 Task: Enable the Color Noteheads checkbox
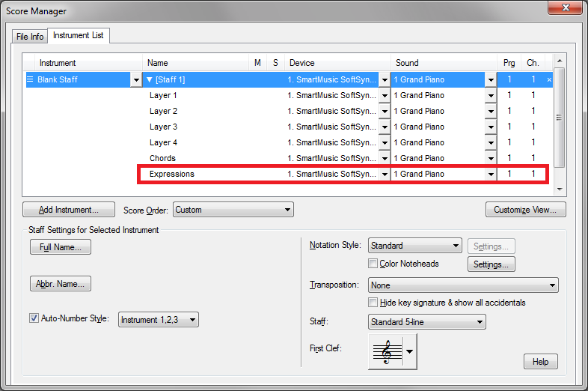pos(373,264)
